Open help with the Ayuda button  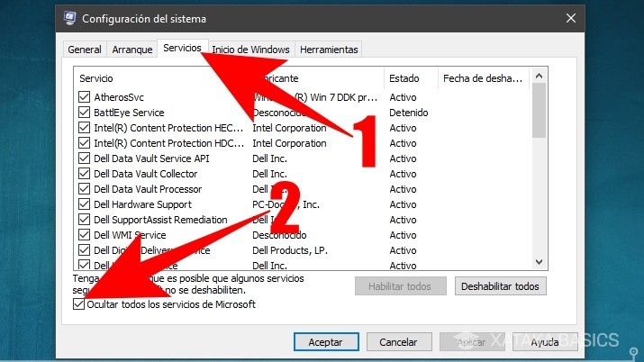click(x=545, y=342)
